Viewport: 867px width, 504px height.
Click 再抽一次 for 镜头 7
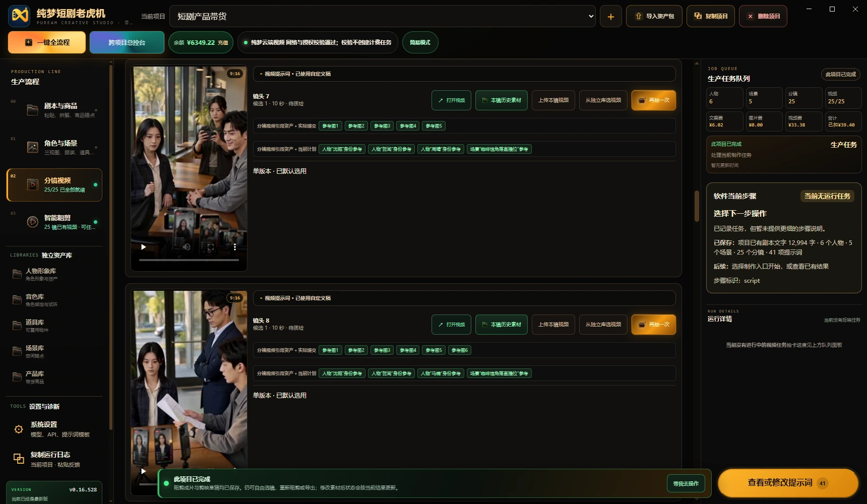click(654, 100)
